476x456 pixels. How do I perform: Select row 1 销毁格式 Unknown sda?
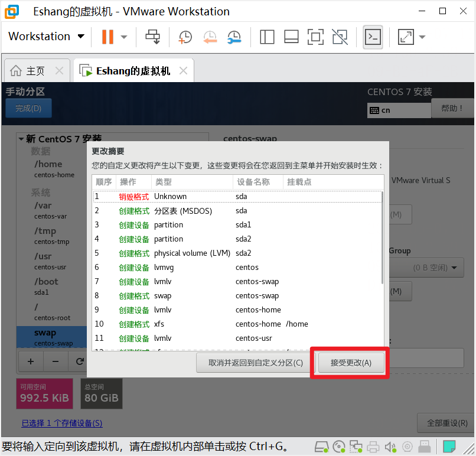(x=237, y=197)
